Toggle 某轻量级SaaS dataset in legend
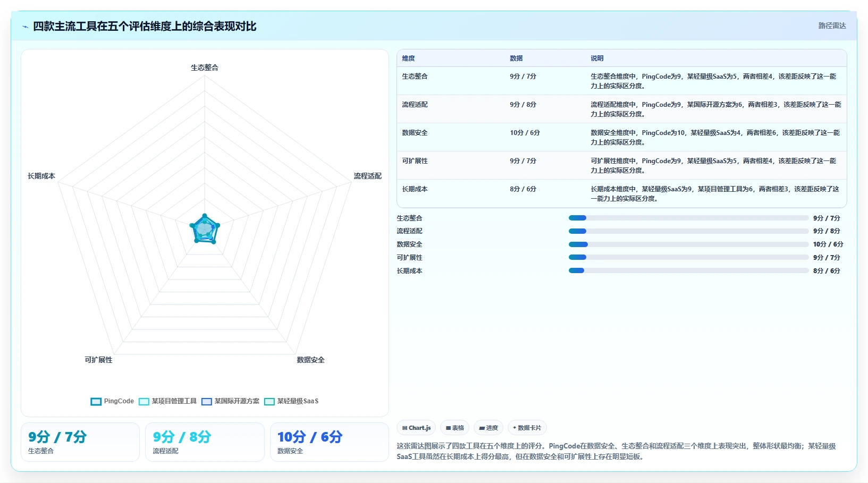This screenshot has height=483, width=868. [291, 401]
